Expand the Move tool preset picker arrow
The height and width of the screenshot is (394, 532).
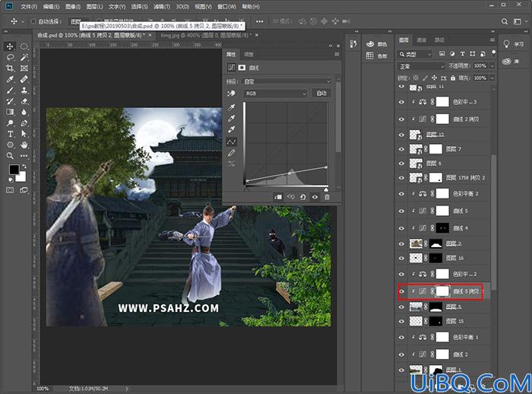[22, 21]
